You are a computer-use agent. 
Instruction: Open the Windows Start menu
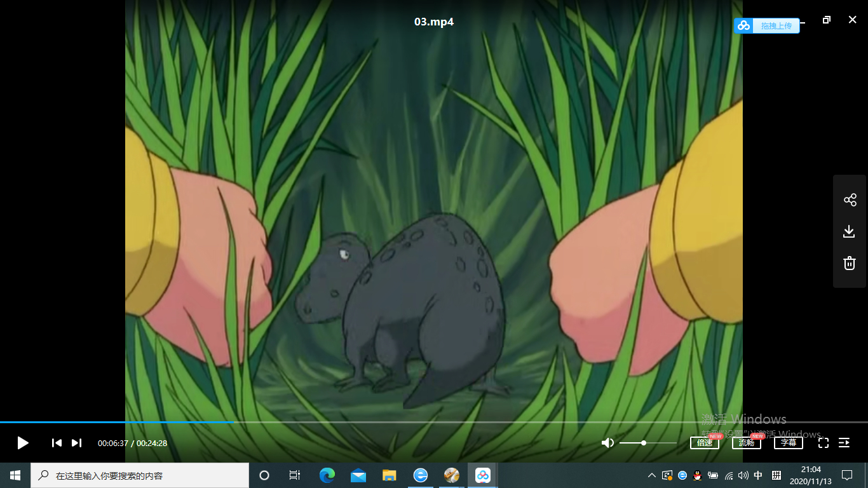pyautogui.click(x=15, y=475)
